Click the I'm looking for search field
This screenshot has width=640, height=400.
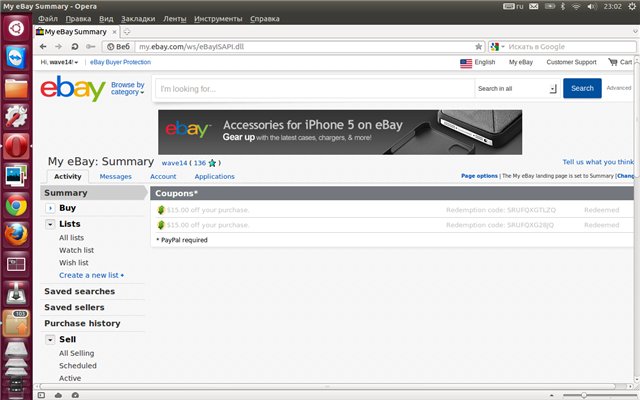coord(314,89)
